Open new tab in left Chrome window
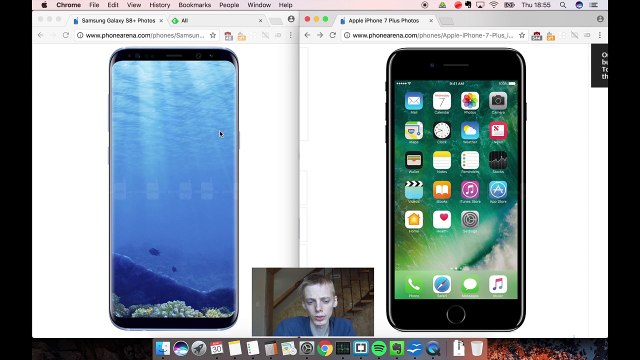Image resolution: width=640 pixels, height=360 pixels. [276, 21]
